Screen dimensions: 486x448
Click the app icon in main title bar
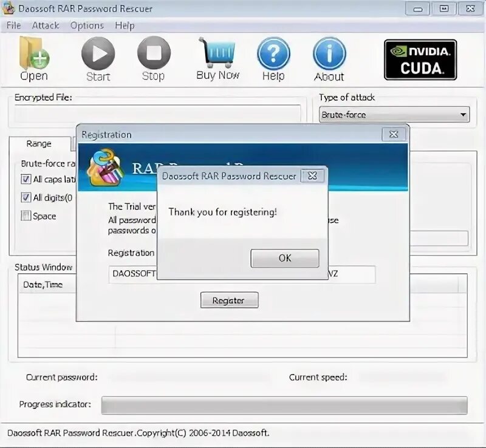[9, 8]
